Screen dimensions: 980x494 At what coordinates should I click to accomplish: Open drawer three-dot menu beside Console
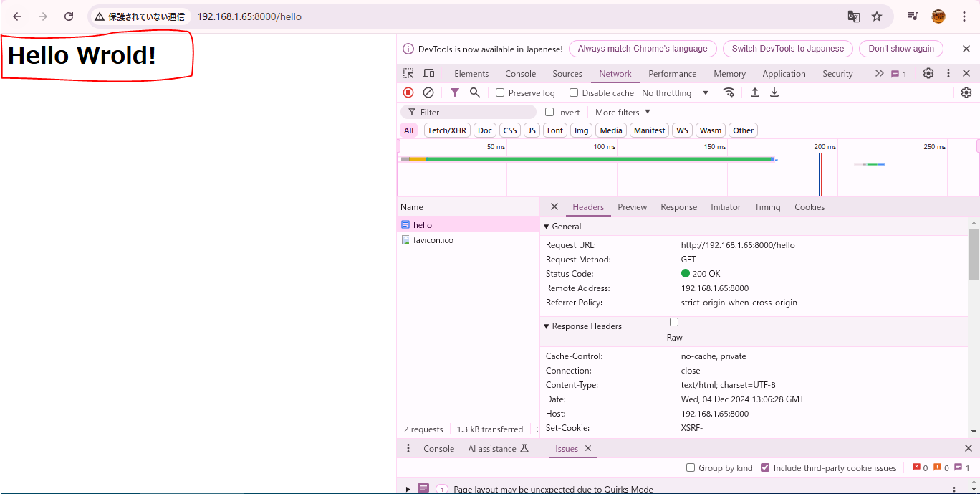(408, 448)
